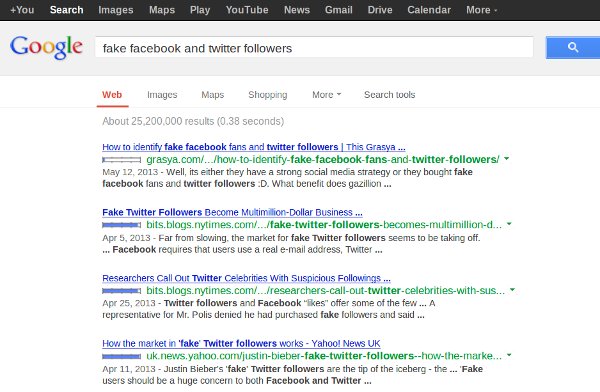Viewport: 600px width, 392px height.
Task: Switch to the Maps results tab
Action: [x=213, y=95]
